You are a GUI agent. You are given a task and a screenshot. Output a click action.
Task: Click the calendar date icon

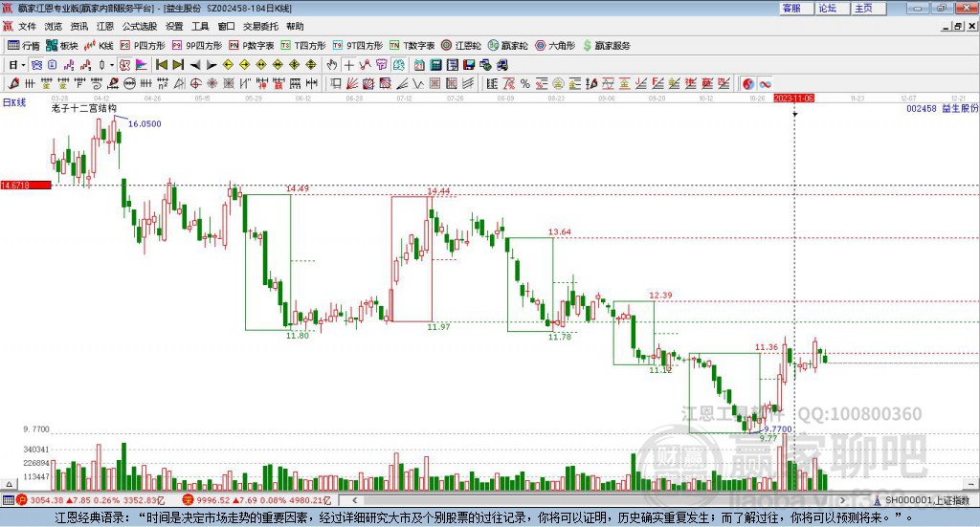click(x=419, y=65)
